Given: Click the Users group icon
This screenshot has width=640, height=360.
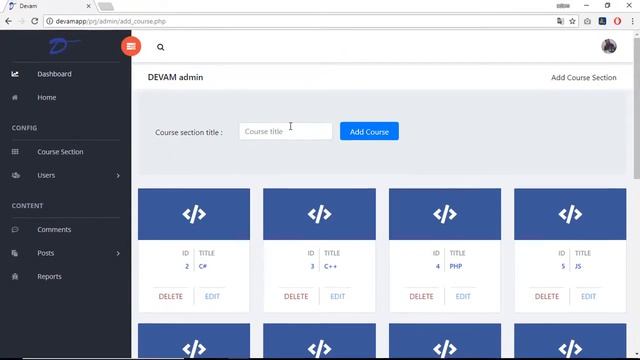Looking at the screenshot, I should point(16,175).
